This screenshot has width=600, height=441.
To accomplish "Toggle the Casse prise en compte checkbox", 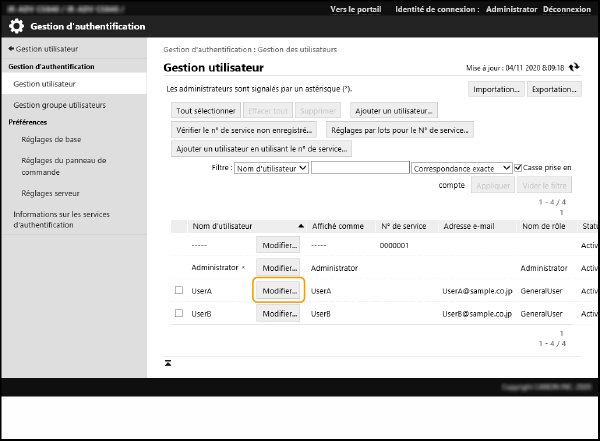I will click(518, 168).
